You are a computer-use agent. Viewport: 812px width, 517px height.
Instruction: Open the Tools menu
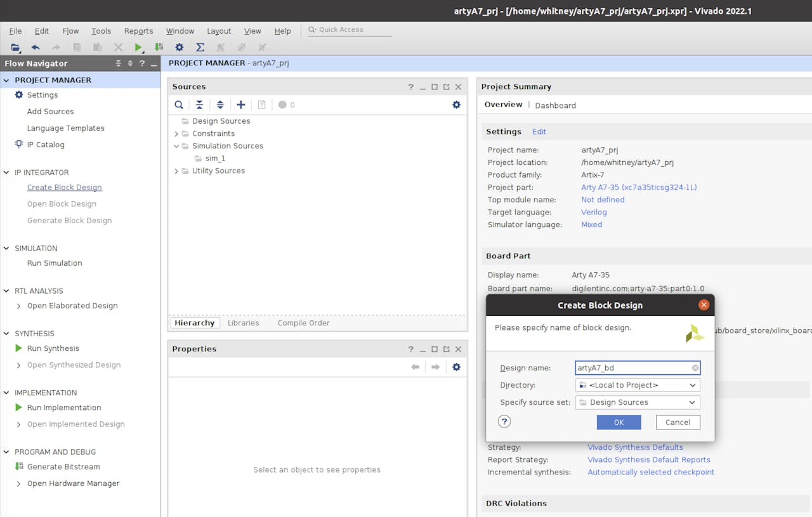click(x=101, y=30)
